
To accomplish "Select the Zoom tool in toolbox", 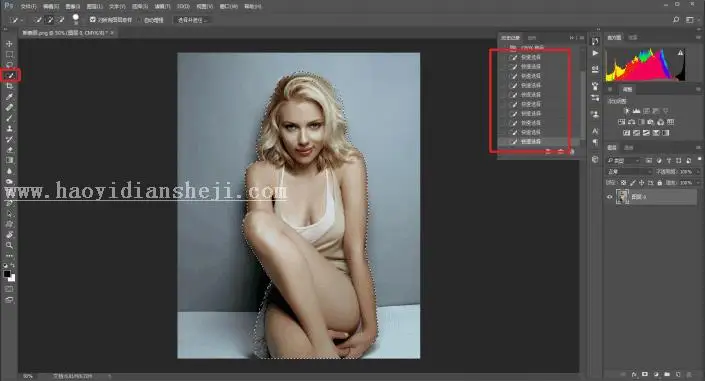I will pos(9,245).
